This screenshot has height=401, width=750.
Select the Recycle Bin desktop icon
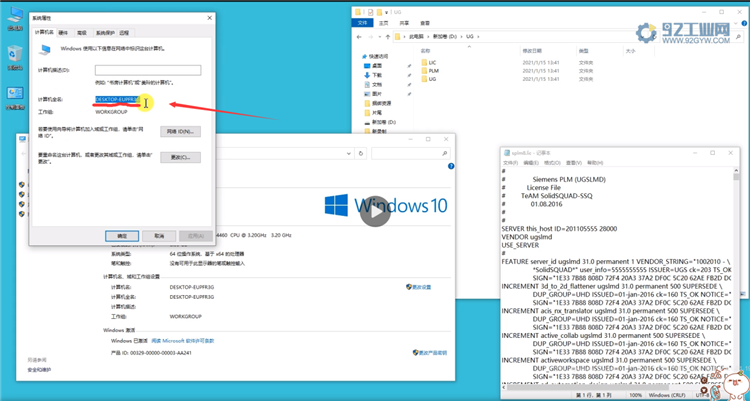[x=15, y=57]
